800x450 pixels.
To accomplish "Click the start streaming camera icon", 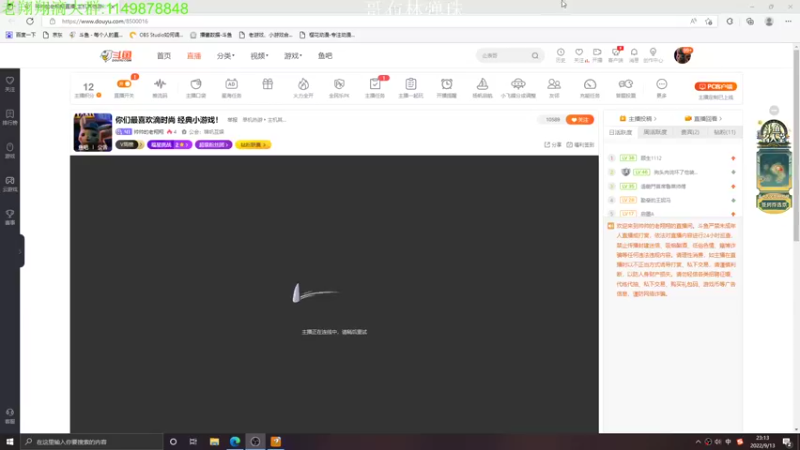I will [597, 53].
